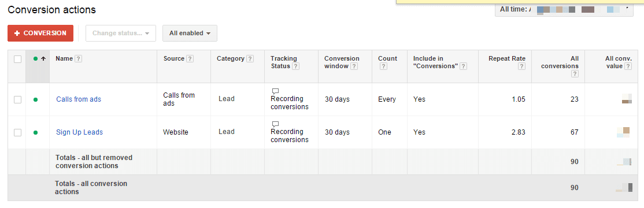The width and height of the screenshot is (644, 208).
Task: Sort table by Count column header
Action: [x=388, y=59]
